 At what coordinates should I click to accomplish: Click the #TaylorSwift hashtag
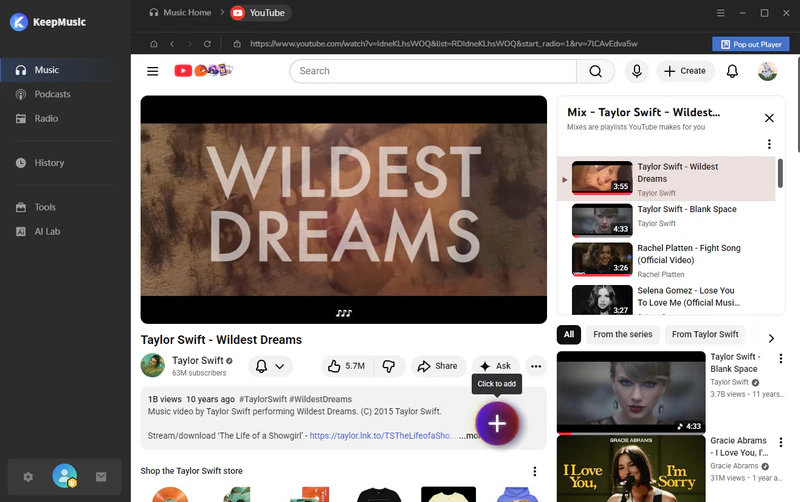coord(263,399)
